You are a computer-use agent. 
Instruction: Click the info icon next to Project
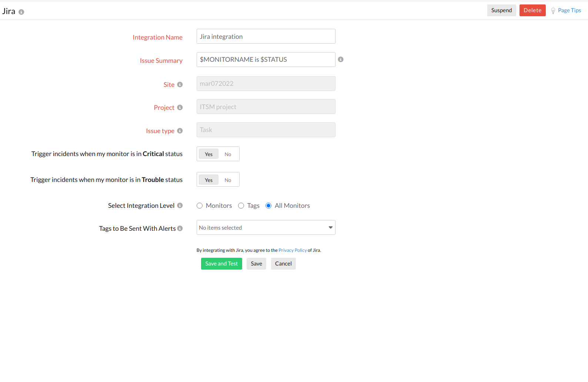coord(180,108)
